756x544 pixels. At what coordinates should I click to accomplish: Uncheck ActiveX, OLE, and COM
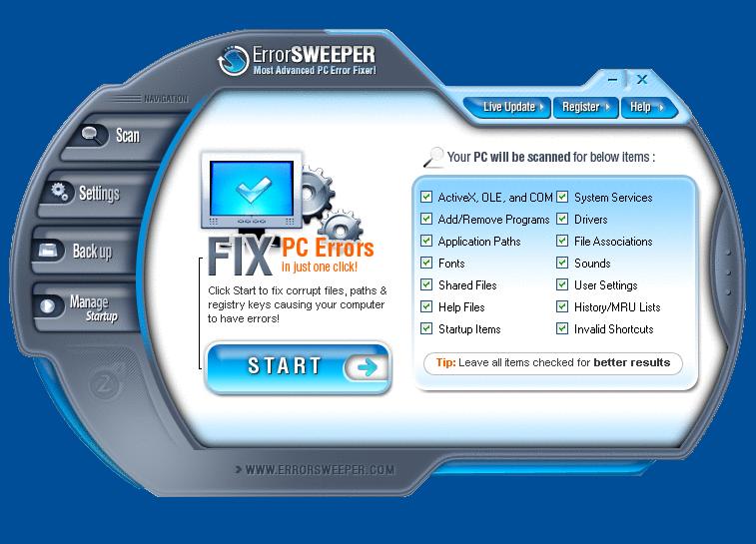(426, 197)
